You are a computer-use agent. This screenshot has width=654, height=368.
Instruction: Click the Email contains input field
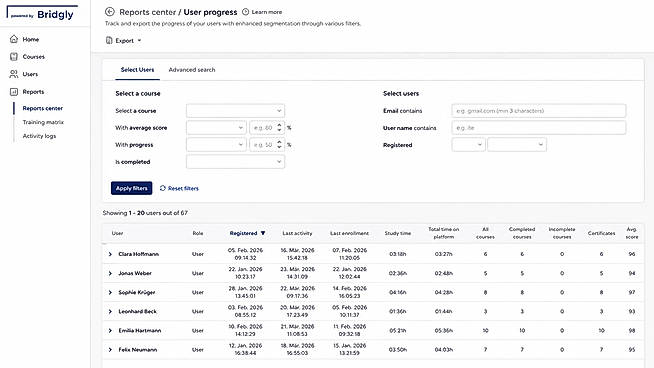tap(538, 111)
